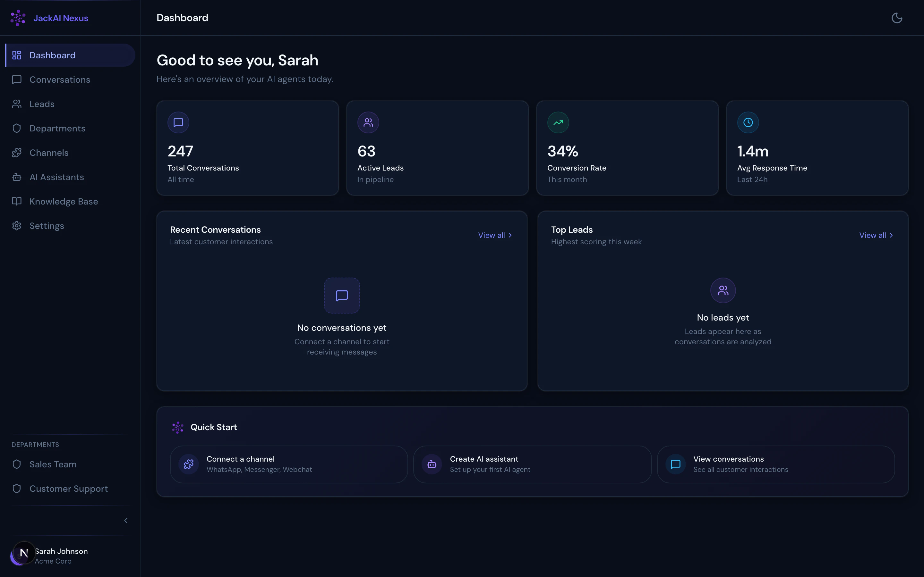
Task: Select Customer Support department
Action: 68,489
